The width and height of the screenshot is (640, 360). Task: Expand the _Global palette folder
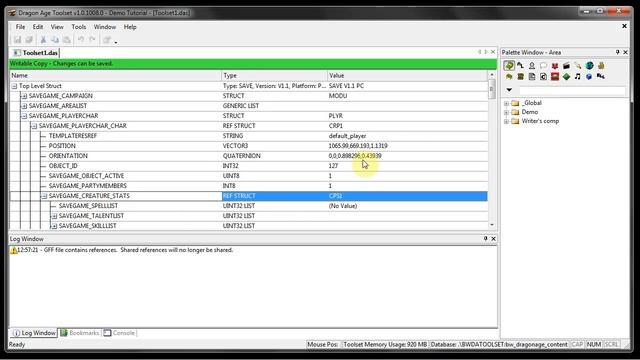(x=507, y=103)
